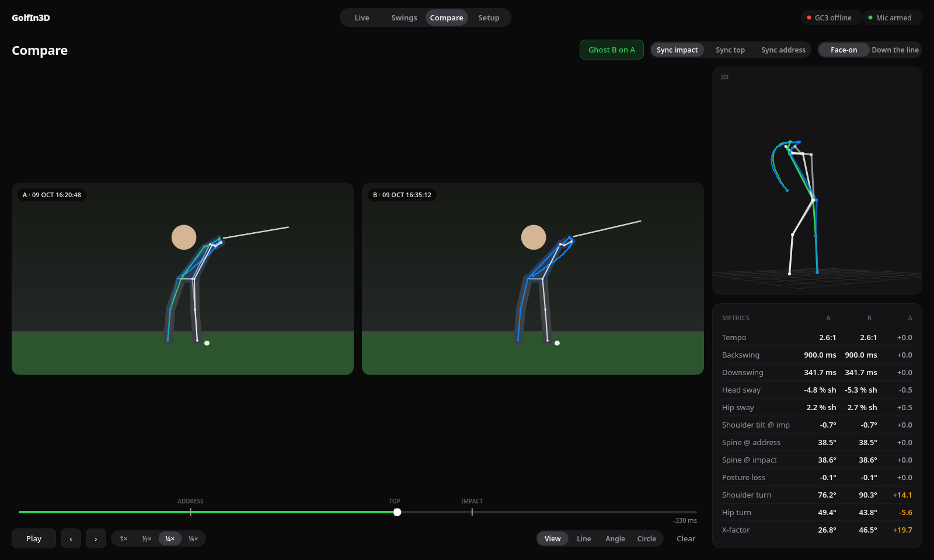Select the View drawing tool
The width and height of the screenshot is (934, 560).
(553, 538)
